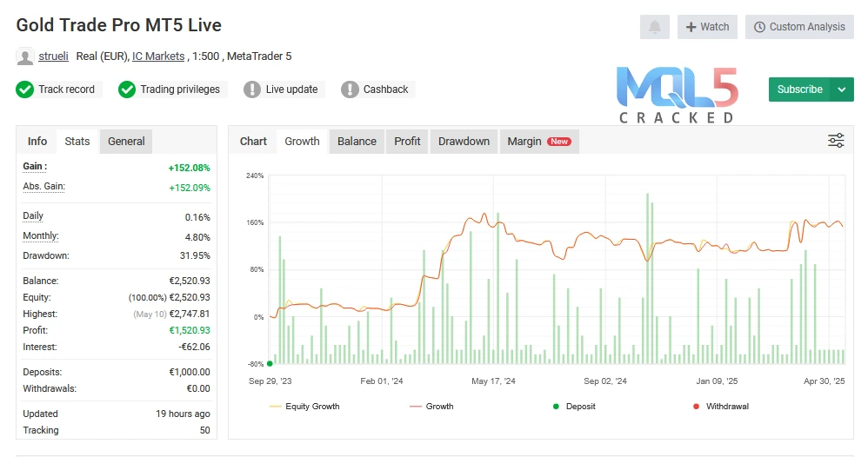Click the Watch button
The height and width of the screenshot is (457, 868).
coord(707,27)
